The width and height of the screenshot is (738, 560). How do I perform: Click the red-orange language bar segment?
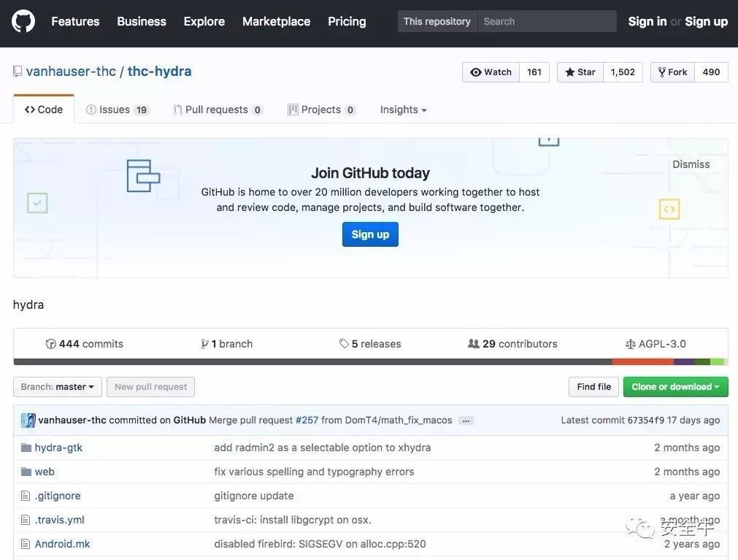643,362
